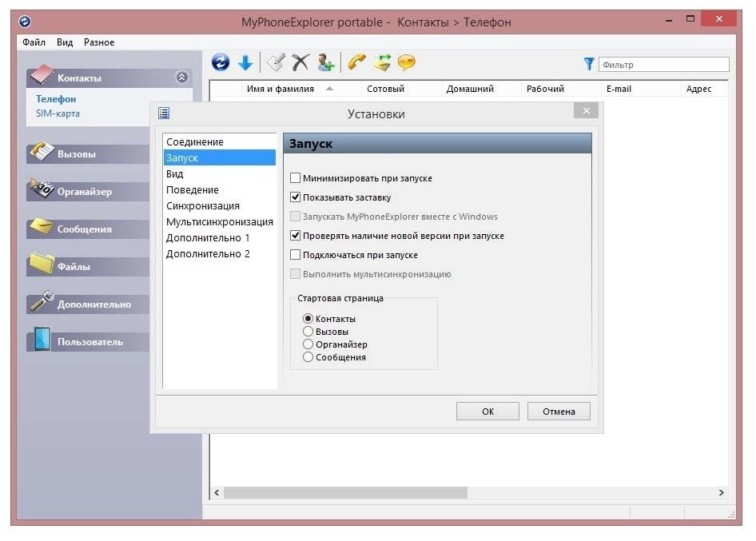Select Синхронизация settings category
The image size is (756, 541).
[x=220, y=206]
